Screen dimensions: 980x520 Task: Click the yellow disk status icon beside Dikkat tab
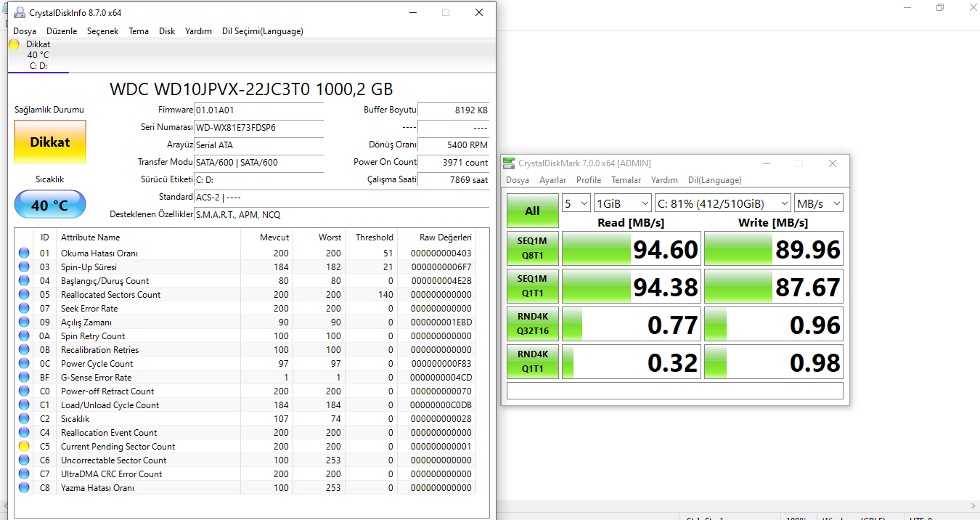tap(14, 44)
